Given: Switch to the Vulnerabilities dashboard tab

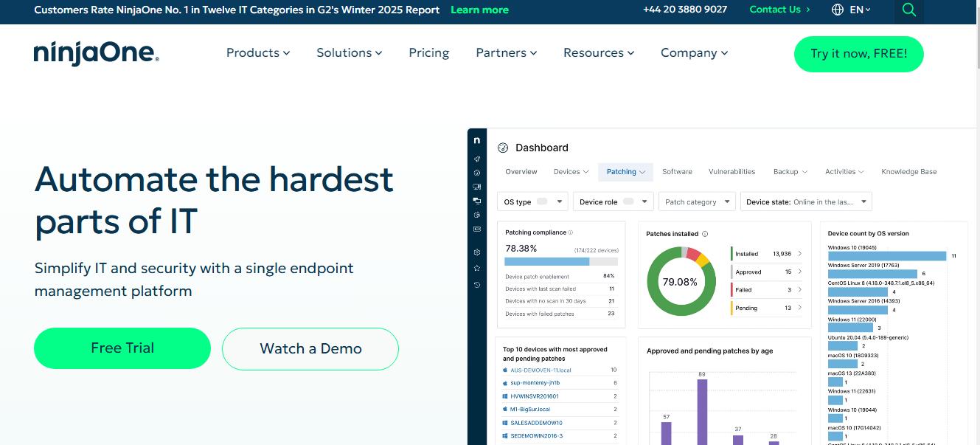Looking at the screenshot, I should coord(731,172).
